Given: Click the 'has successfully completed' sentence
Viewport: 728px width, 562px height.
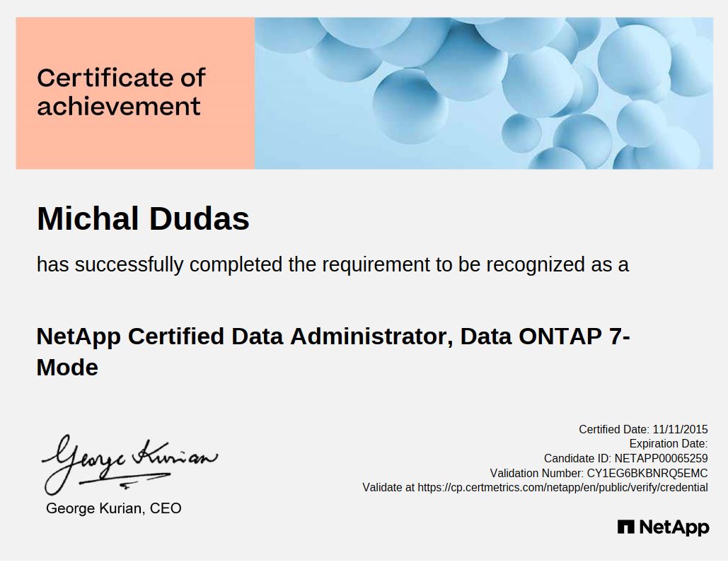Looking at the screenshot, I should click(x=333, y=265).
